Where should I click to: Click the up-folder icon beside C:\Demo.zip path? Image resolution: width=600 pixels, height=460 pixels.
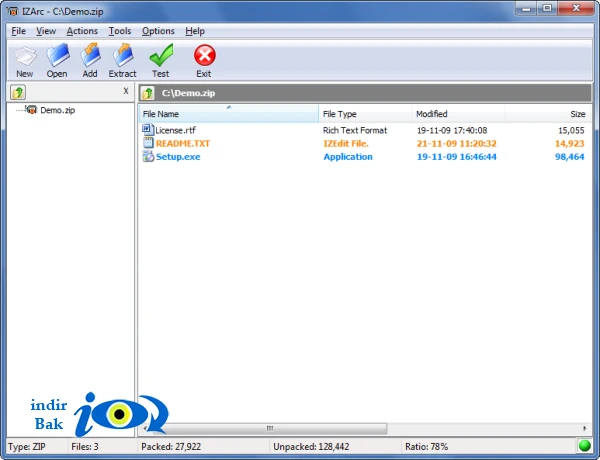coord(148,93)
